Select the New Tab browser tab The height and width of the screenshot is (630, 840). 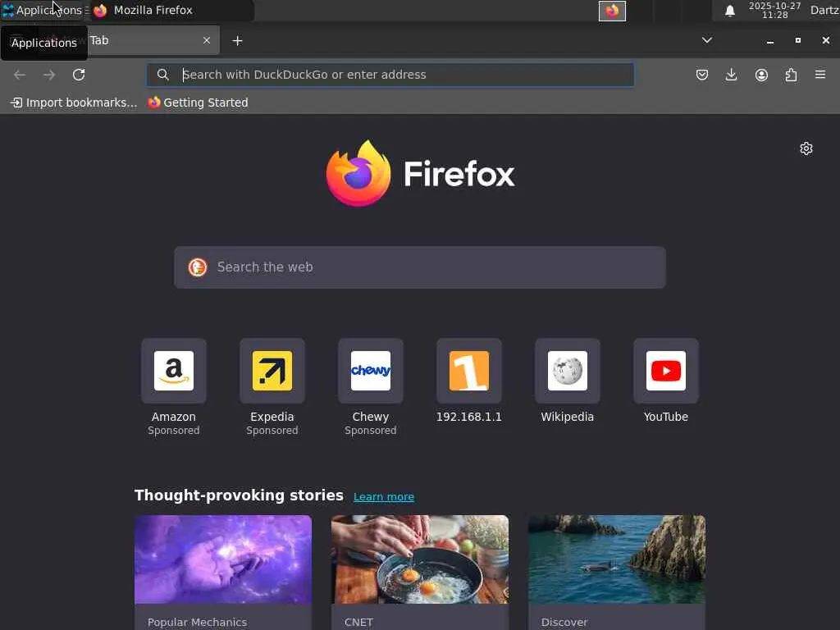click(x=129, y=40)
